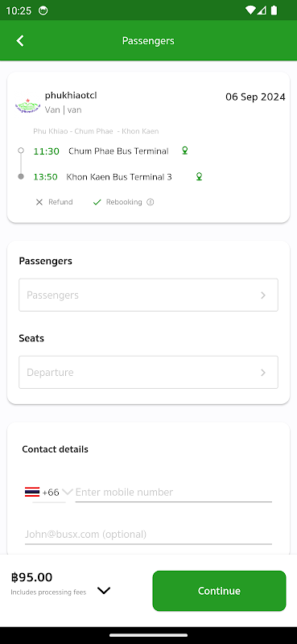Open the Passengers selection field
The width and height of the screenshot is (297, 644).
tap(148, 295)
